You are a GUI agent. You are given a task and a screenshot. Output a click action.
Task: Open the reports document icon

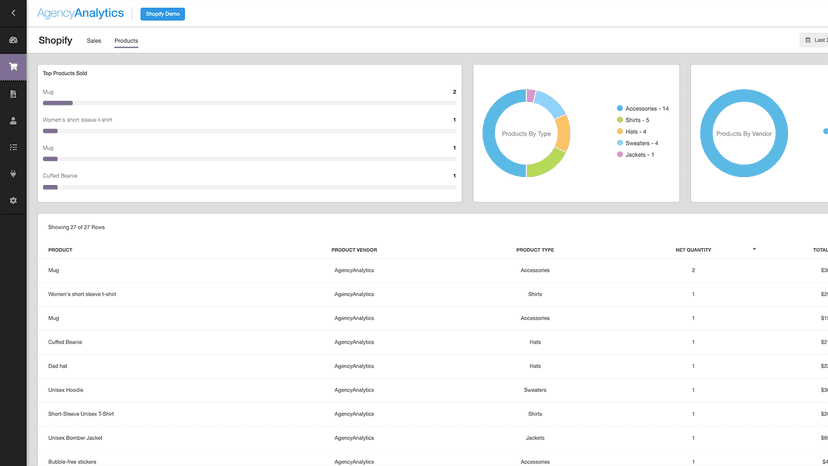click(13, 94)
